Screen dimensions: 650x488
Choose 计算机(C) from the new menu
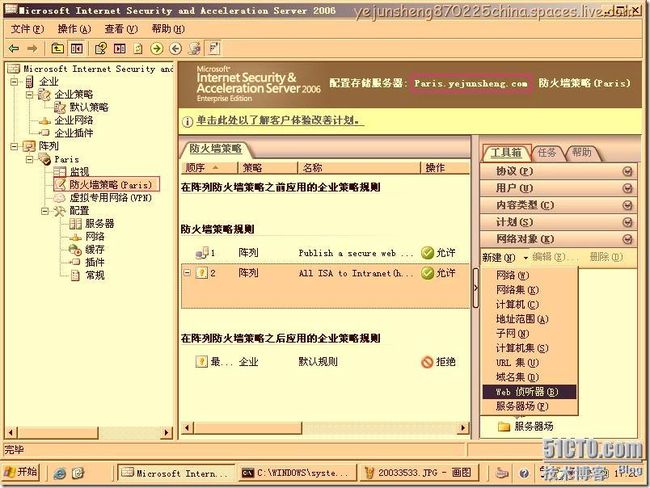529,304
